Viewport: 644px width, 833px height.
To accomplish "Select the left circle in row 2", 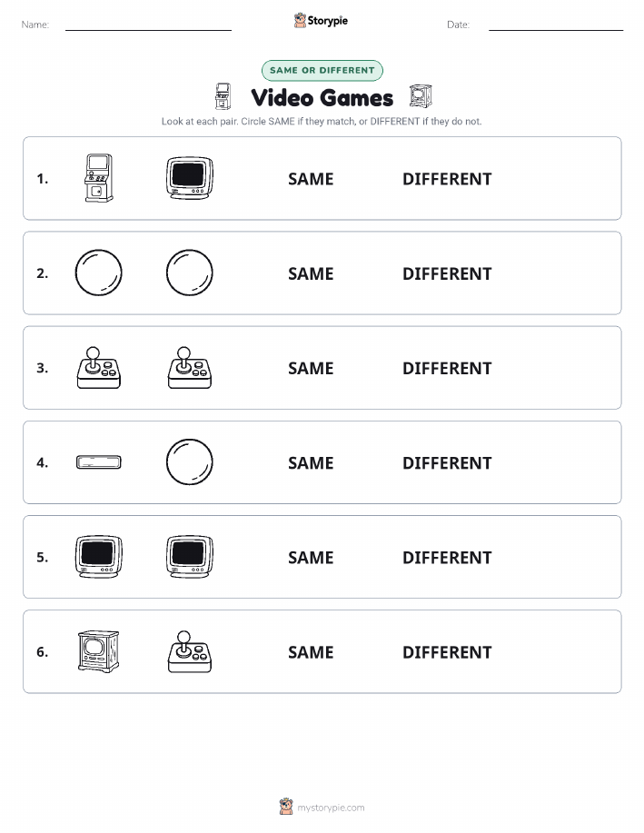I will (x=99, y=273).
